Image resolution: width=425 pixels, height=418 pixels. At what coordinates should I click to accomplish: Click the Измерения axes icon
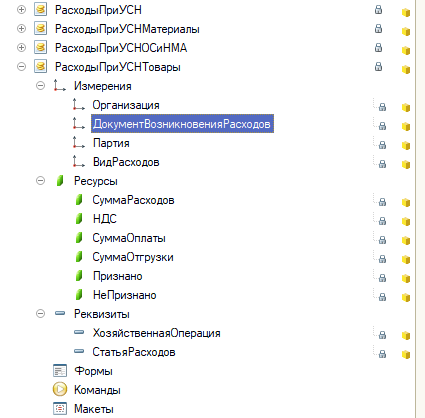pos(59,85)
